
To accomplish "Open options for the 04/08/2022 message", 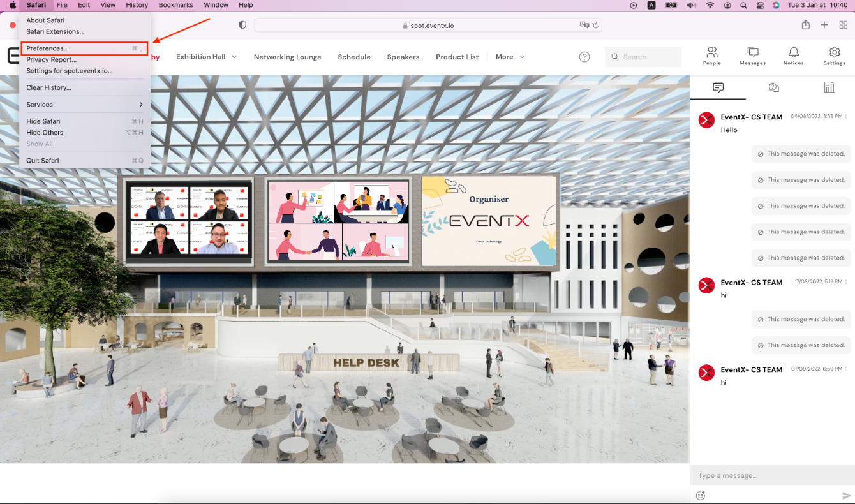I will [x=847, y=117].
